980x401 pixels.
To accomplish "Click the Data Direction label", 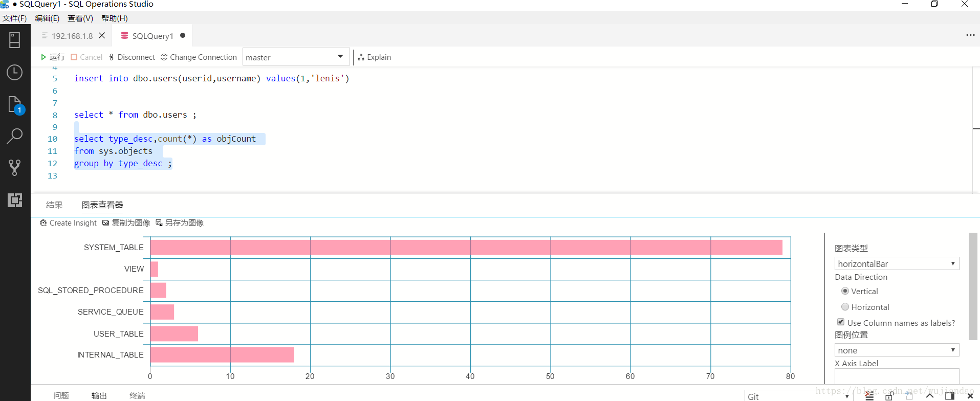I will [x=861, y=277].
